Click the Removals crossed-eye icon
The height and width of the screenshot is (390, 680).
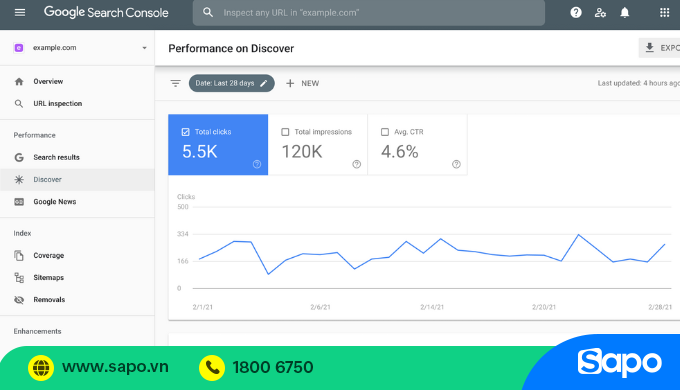[x=19, y=300]
